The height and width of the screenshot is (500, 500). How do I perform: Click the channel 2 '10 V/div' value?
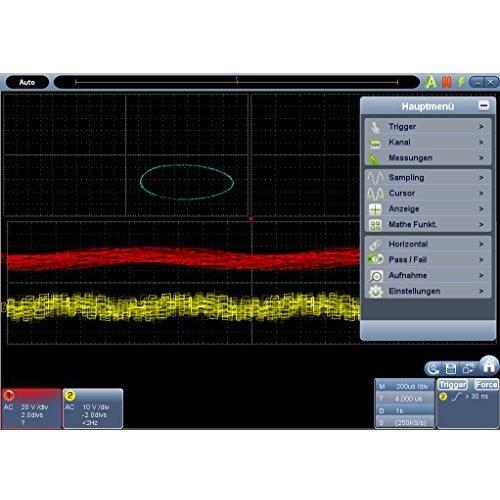[96, 407]
